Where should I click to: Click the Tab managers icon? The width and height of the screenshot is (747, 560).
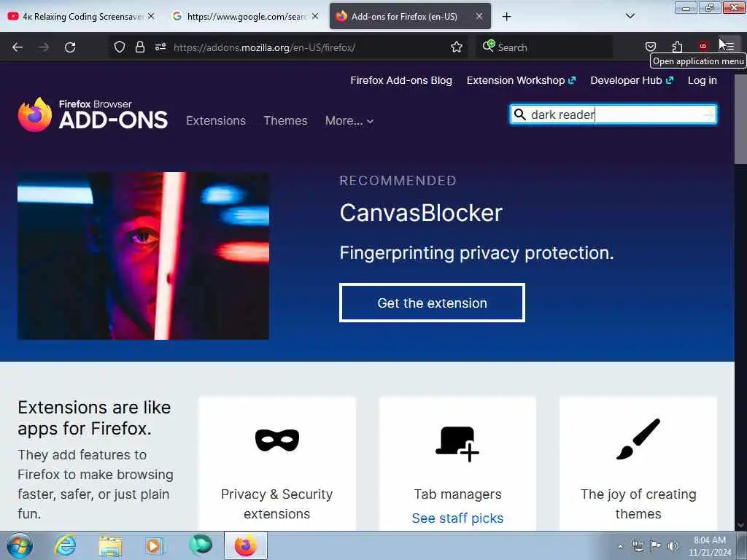[x=457, y=443]
